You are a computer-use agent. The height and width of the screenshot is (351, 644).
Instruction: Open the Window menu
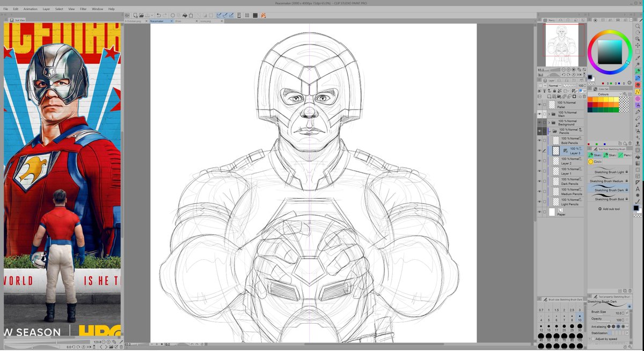[x=98, y=9]
